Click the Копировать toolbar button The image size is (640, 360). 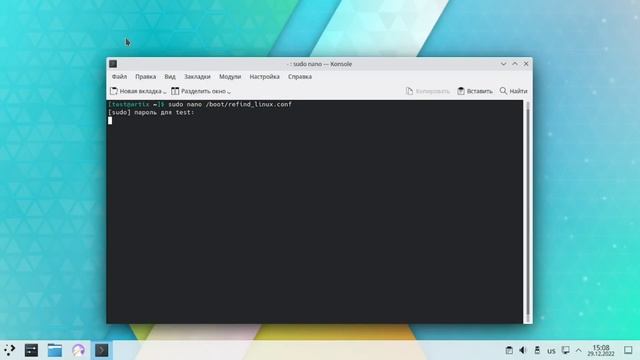(427, 91)
